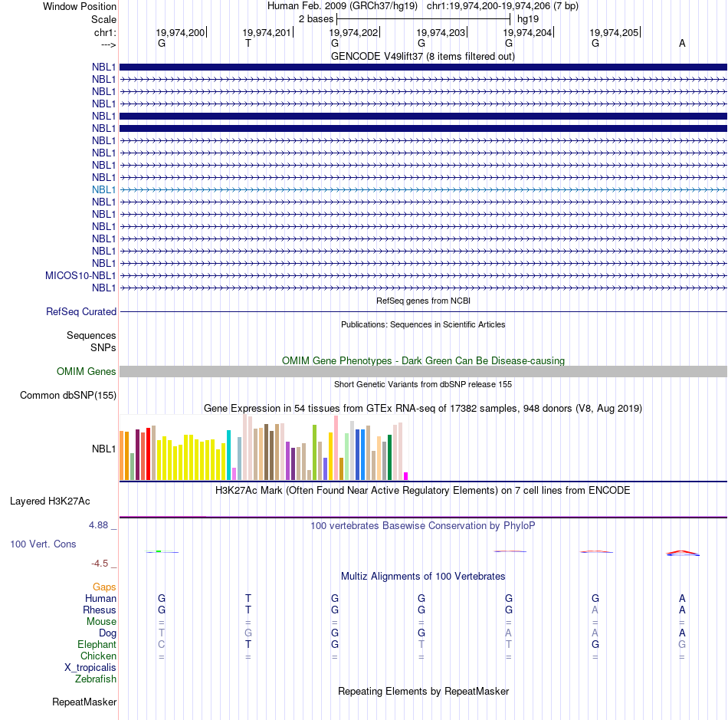This screenshot has width=728, height=720.
Task: Click the OMIM Gene Phenotypes green title
Action: coord(424,360)
